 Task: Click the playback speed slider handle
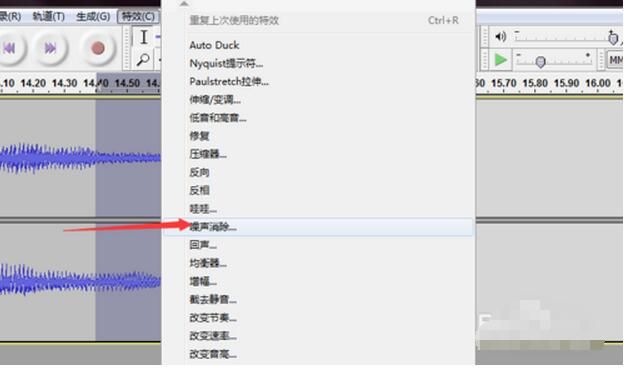click(x=540, y=62)
